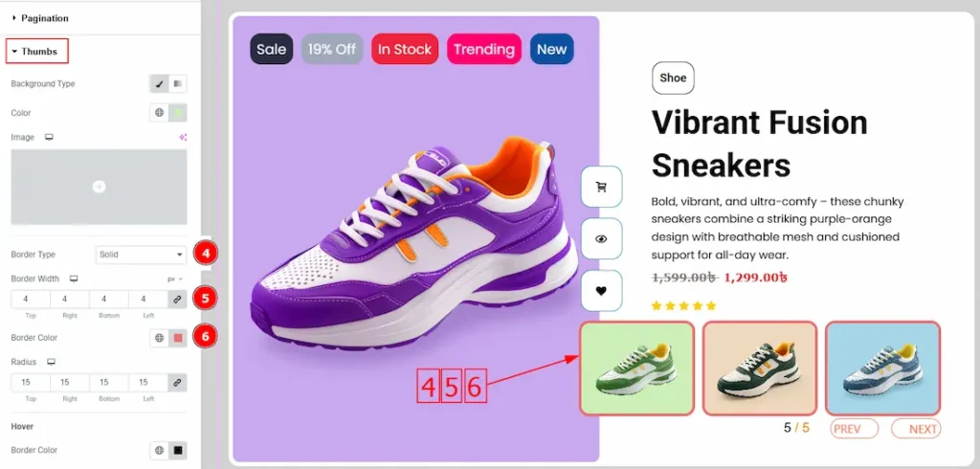Image resolution: width=980 pixels, height=469 pixels.
Task: Select the classic background type brush icon
Action: tap(159, 84)
